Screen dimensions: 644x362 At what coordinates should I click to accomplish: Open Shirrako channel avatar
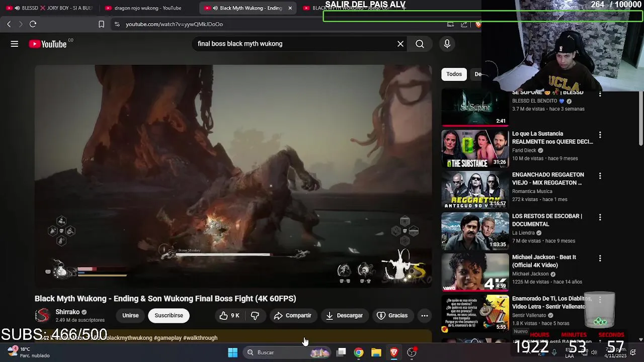point(43,316)
